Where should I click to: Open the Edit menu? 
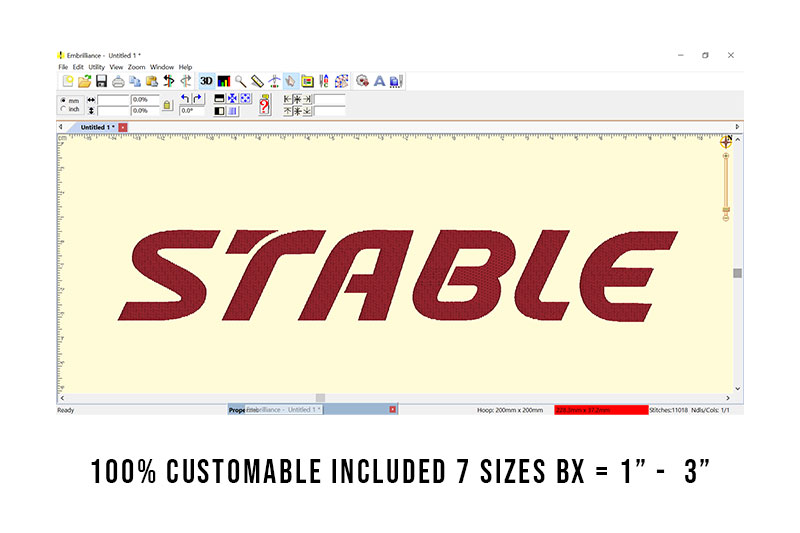point(78,67)
